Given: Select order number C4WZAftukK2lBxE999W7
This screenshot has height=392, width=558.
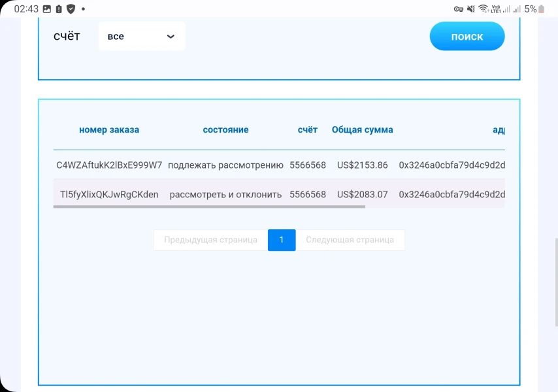Looking at the screenshot, I should [x=109, y=165].
